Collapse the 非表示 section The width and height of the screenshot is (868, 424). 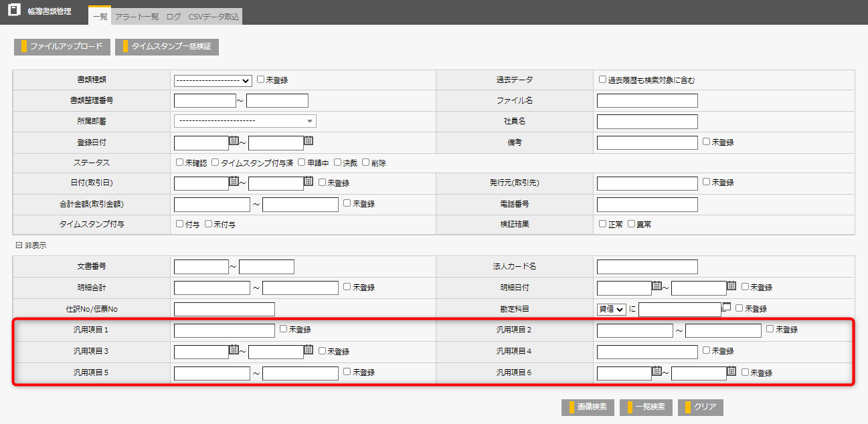[x=19, y=245]
